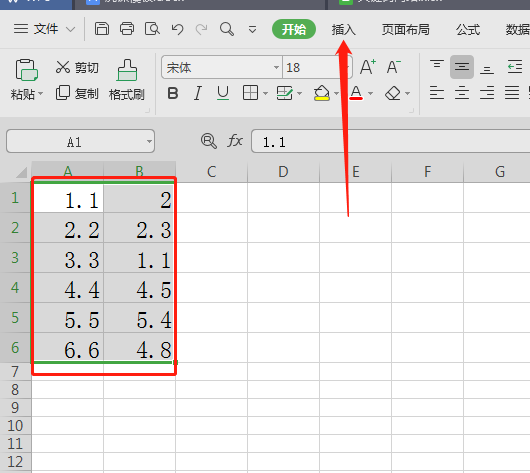Viewport: 530px width, 473px height.
Task: Click the Name Box showing A1
Action: tap(80, 141)
